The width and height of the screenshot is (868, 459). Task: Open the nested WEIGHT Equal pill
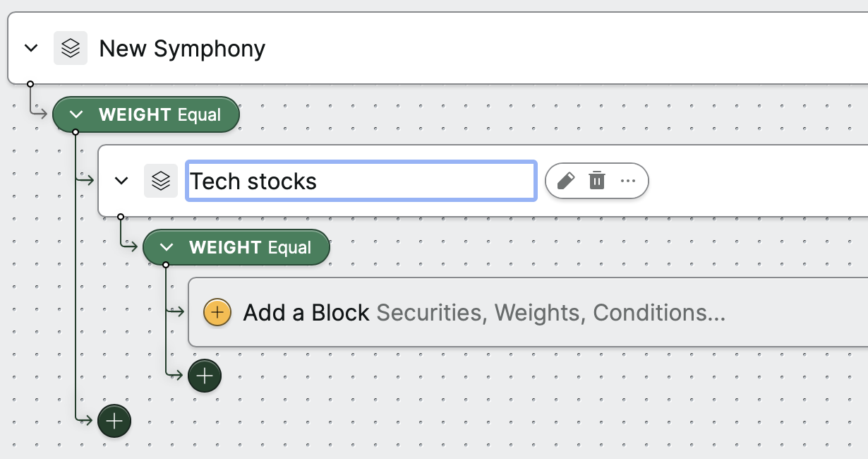tap(236, 247)
